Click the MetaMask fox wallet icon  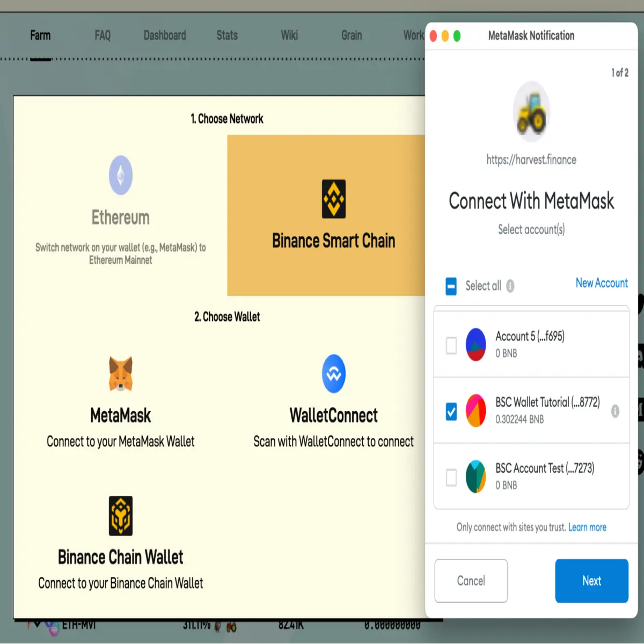121,374
